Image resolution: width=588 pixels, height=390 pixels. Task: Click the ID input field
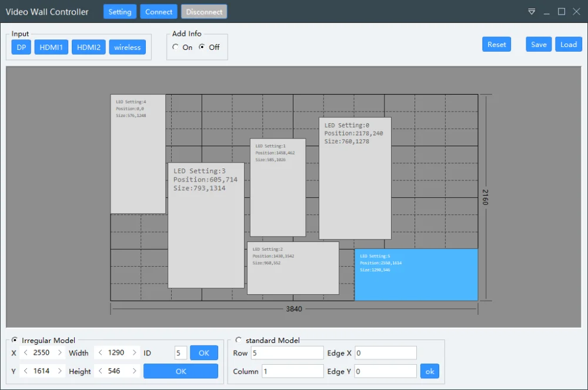click(x=181, y=353)
